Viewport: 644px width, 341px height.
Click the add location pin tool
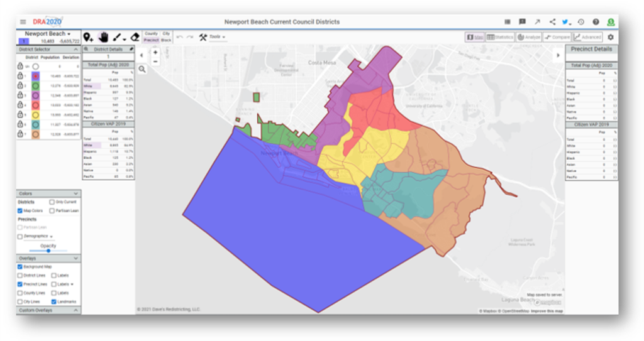[x=88, y=38]
